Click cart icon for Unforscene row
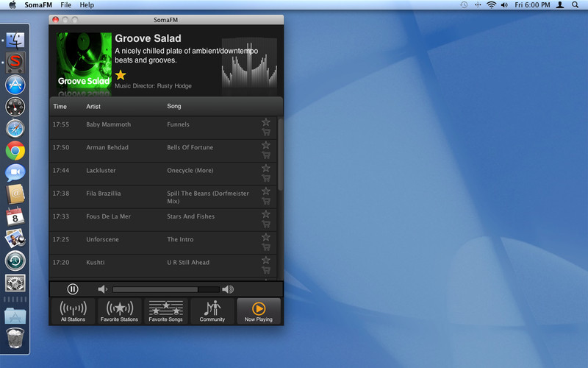 click(x=266, y=247)
